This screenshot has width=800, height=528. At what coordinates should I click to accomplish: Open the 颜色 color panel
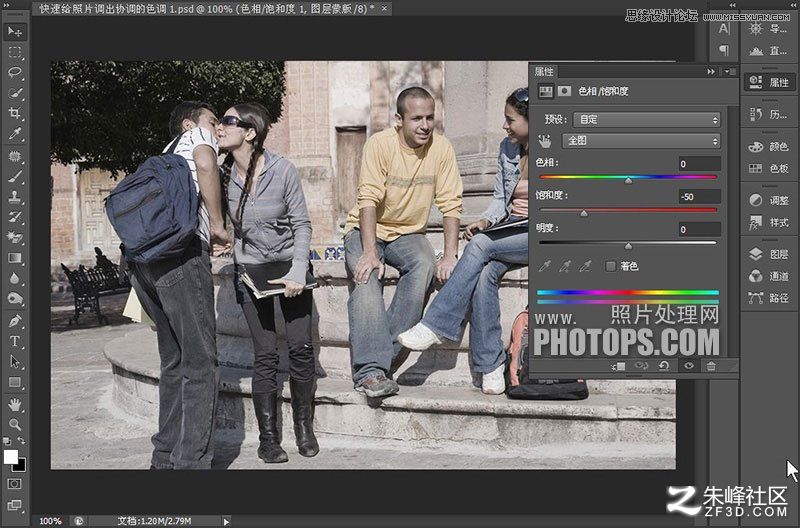tap(769, 146)
